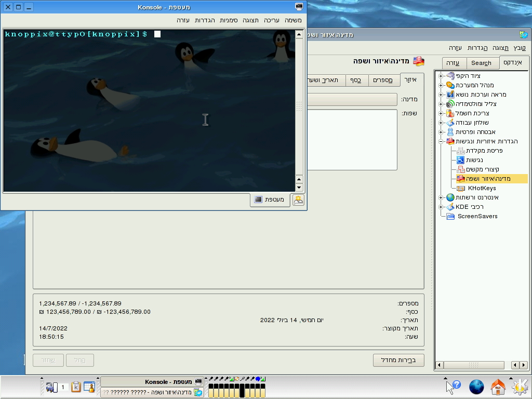This screenshot has height=399, width=532.
Task: Expand the רכיבי KDE branch
Action: pyautogui.click(x=441, y=207)
